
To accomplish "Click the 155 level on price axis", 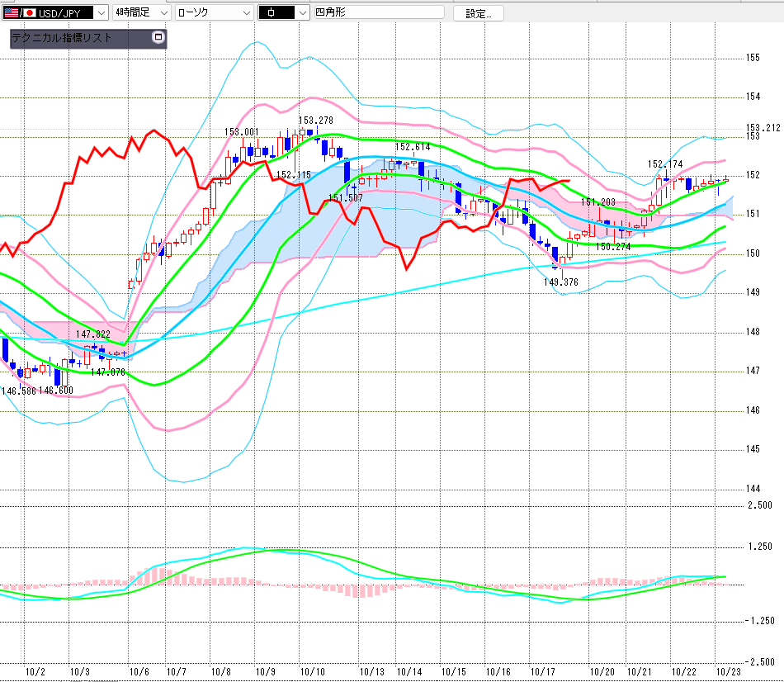I will 753,58.
